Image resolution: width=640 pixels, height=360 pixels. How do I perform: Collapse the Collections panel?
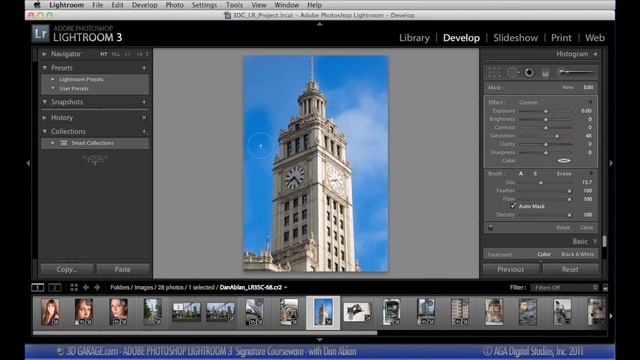[x=44, y=131]
